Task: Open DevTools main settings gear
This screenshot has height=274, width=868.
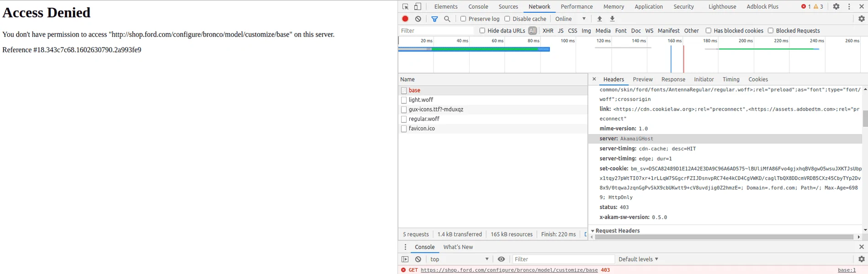Action: point(836,6)
